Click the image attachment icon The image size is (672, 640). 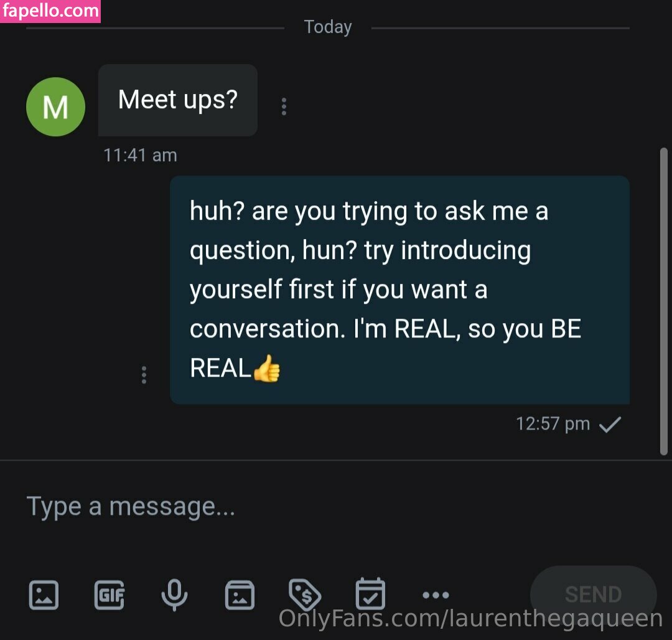click(44, 595)
